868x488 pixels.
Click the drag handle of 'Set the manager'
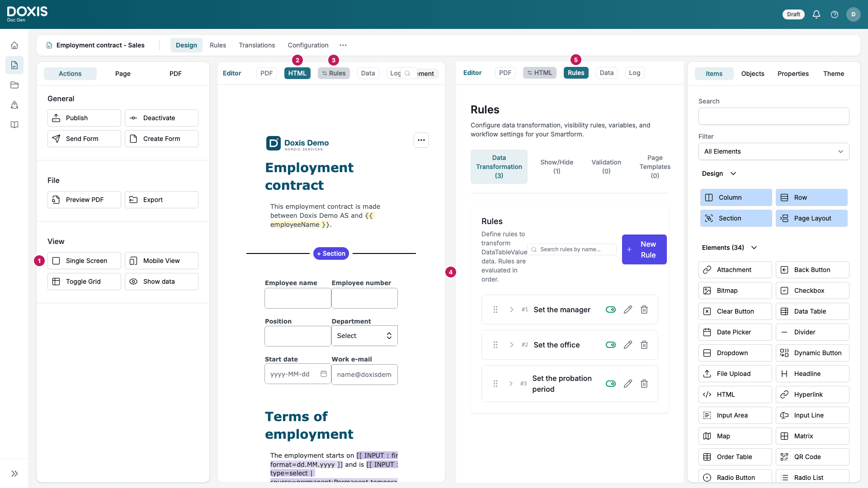click(495, 310)
